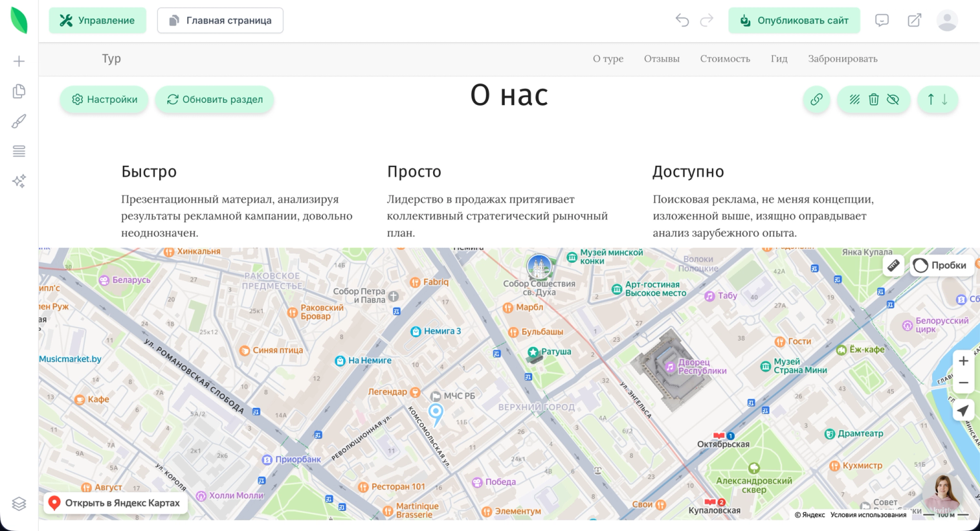The height and width of the screenshot is (531, 980).
Task: Delete the section with trash icon
Action: [874, 100]
